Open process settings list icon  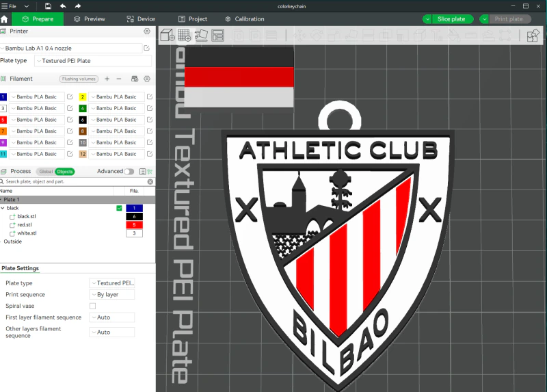tap(142, 172)
